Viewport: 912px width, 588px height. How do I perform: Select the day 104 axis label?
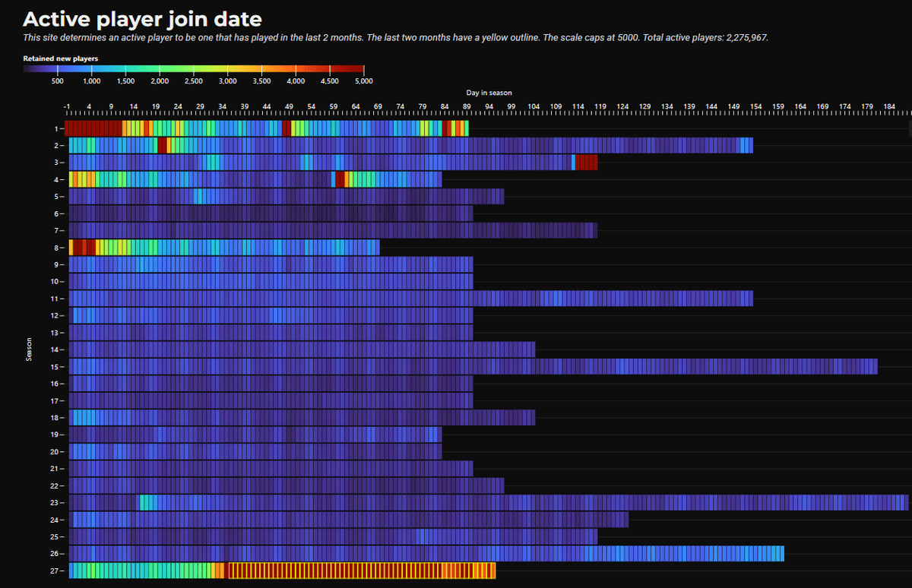click(x=534, y=106)
